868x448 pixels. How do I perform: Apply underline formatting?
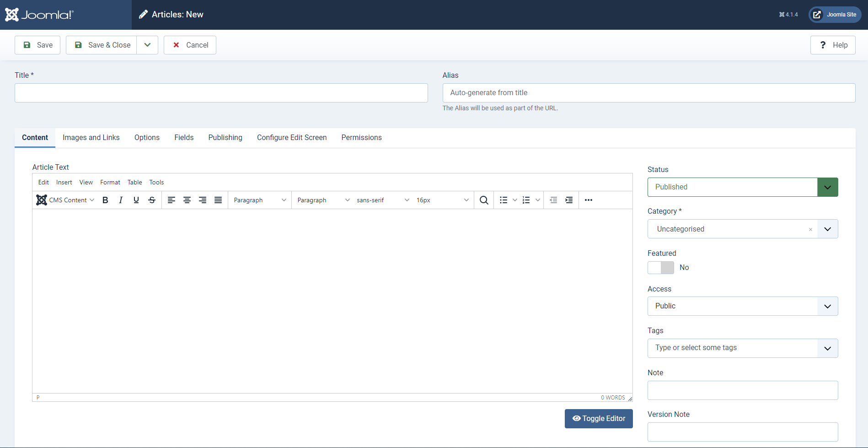[x=136, y=200]
